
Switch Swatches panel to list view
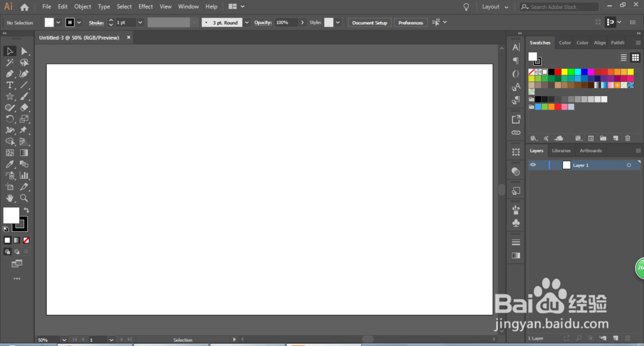click(x=623, y=57)
